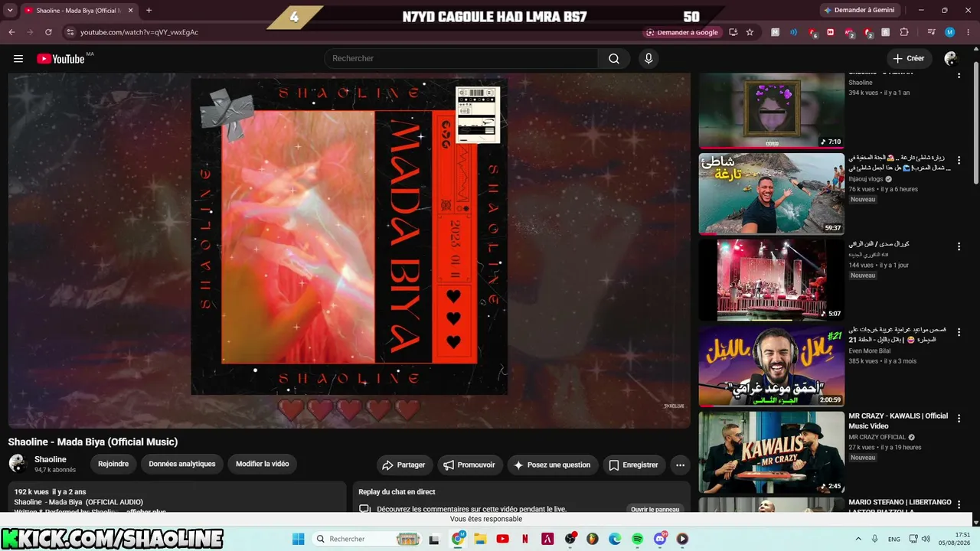This screenshot has width=980, height=551.
Task: Open the Chrome extensions puzzle icon
Action: pyautogui.click(x=904, y=32)
